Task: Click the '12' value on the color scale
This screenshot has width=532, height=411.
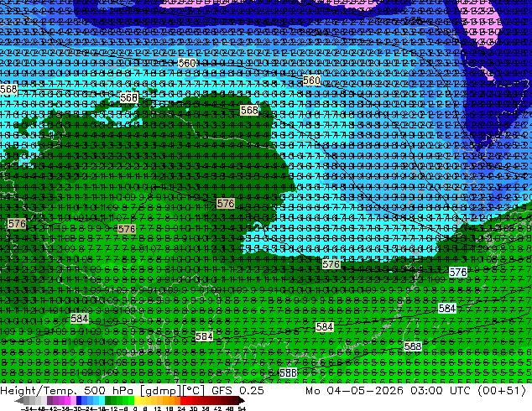Action: 158,408
